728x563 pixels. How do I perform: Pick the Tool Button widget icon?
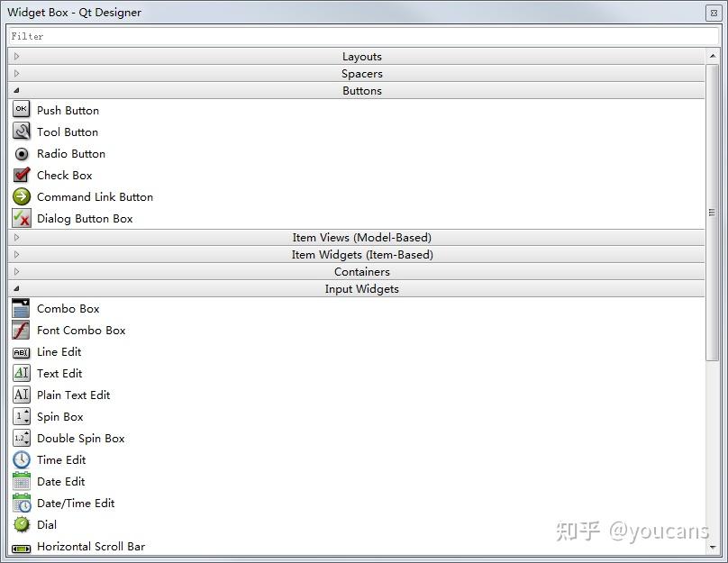[22, 132]
